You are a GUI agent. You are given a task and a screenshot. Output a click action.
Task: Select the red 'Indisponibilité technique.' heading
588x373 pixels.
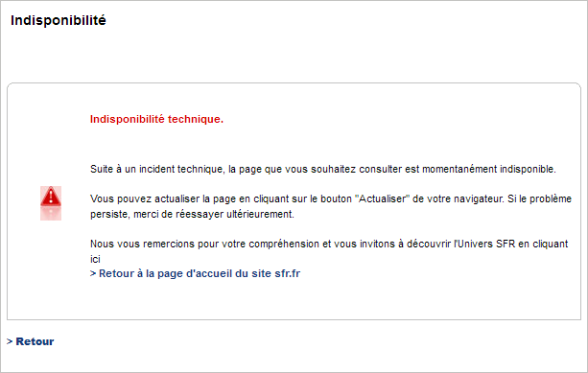[x=156, y=119]
